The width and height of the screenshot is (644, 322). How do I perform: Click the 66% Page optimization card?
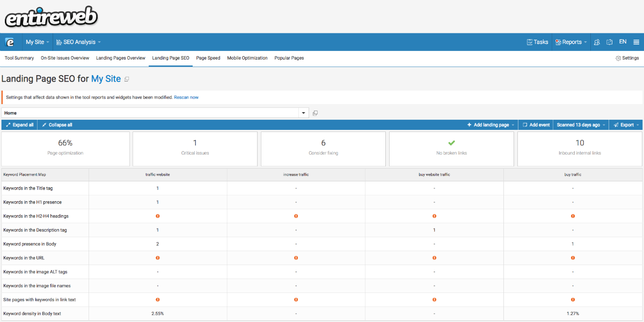pos(65,149)
